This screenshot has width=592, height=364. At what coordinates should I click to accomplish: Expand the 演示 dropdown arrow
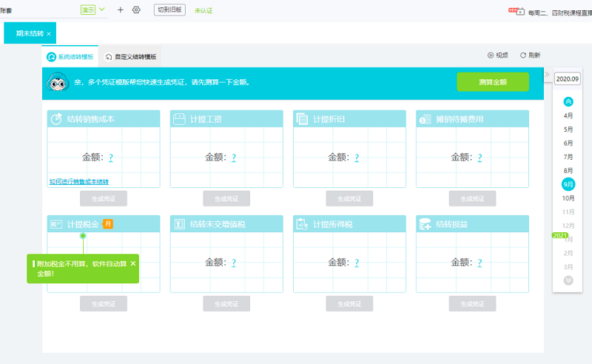click(102, 10)
